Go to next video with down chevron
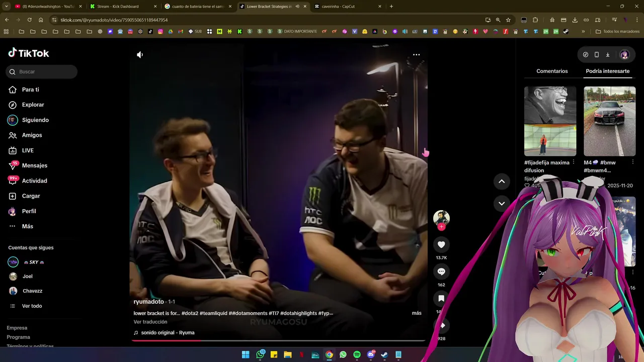Viewport: 644px width, 362px height. (502, 204)
